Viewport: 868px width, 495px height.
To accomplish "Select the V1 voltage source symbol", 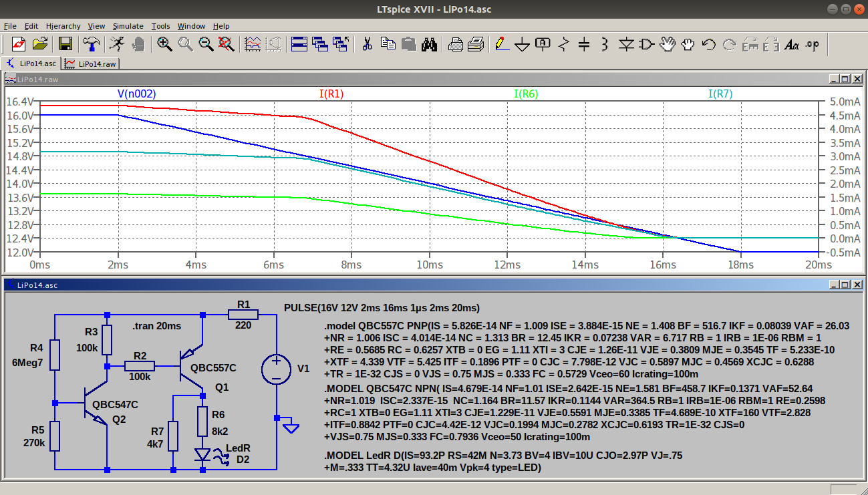I will point(275,369).
